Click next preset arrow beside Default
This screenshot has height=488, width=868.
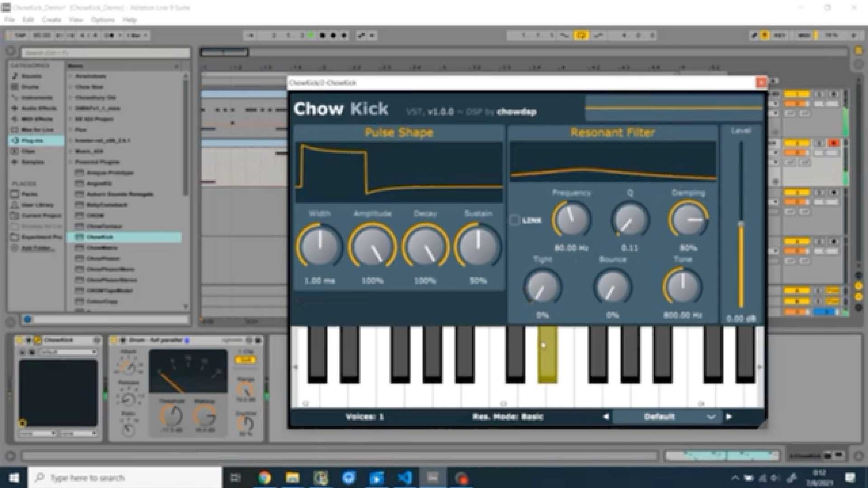(729, 417)
